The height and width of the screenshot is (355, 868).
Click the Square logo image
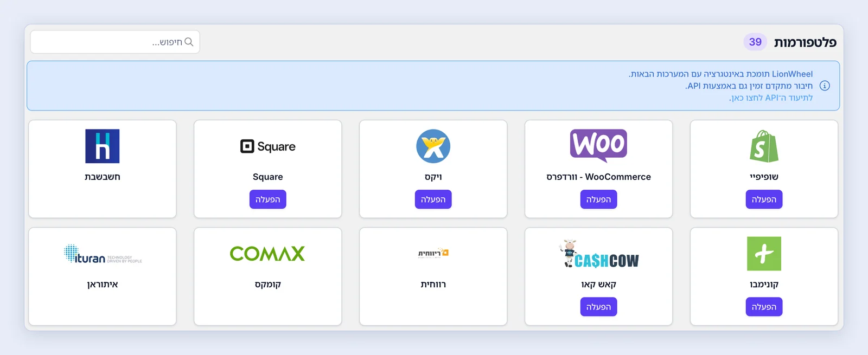click(x=268, y=146)
